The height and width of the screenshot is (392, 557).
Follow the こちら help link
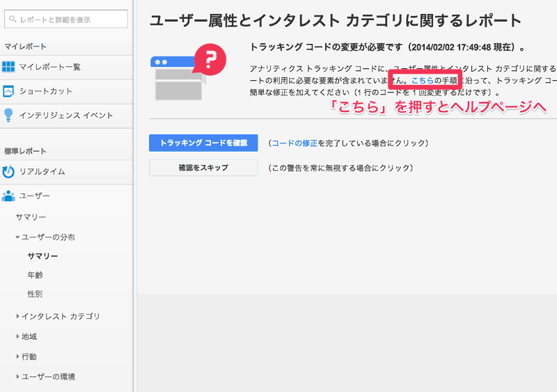(422, 81)
